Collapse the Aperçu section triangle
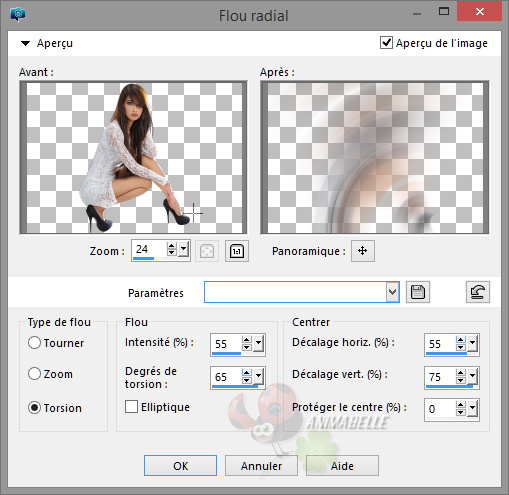This screenshot has width=509, height=495. click(25, 43)
